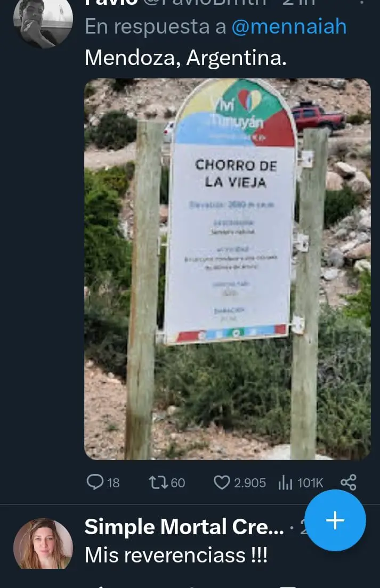Share the tweet via the share icon
The height and width of the screenshot is (588, 380).
coord(349,482)
